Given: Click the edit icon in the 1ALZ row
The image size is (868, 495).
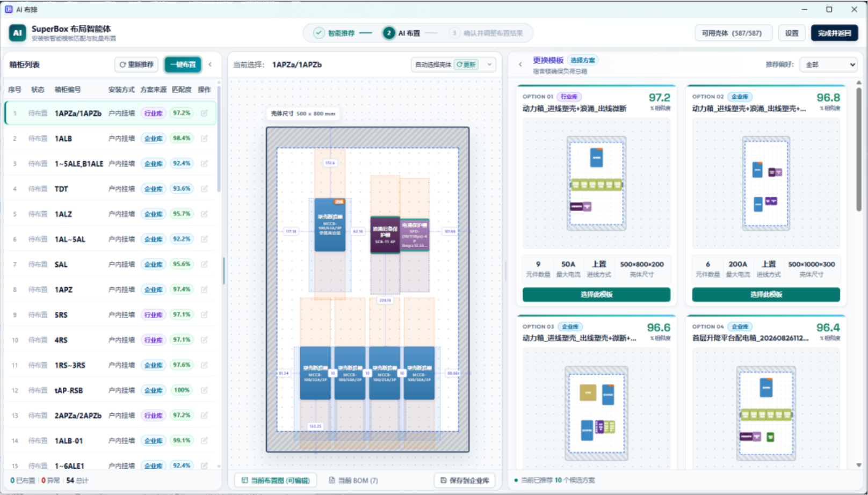Looking at the screenshot, I should pyautogui.click(x=205, y=214).
